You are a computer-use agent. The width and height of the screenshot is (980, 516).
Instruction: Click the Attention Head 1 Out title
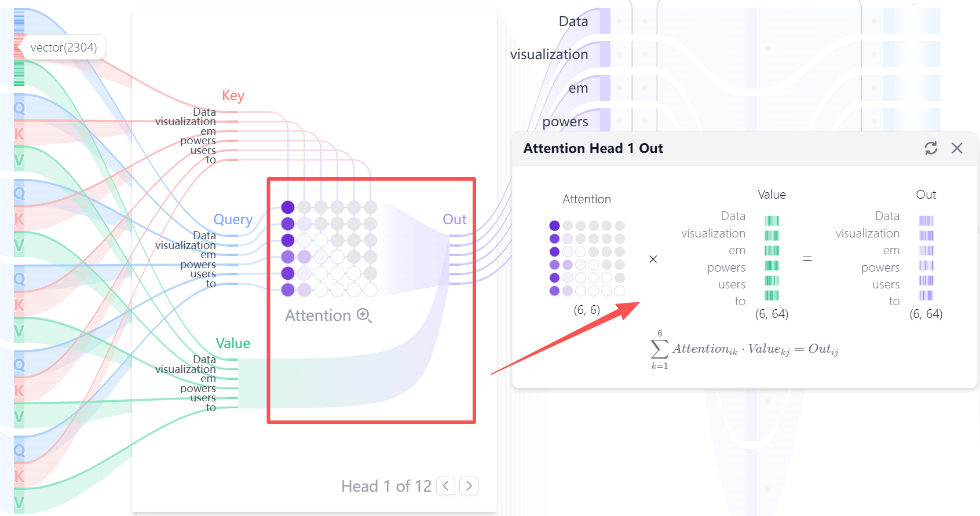(x=593, y=148)
